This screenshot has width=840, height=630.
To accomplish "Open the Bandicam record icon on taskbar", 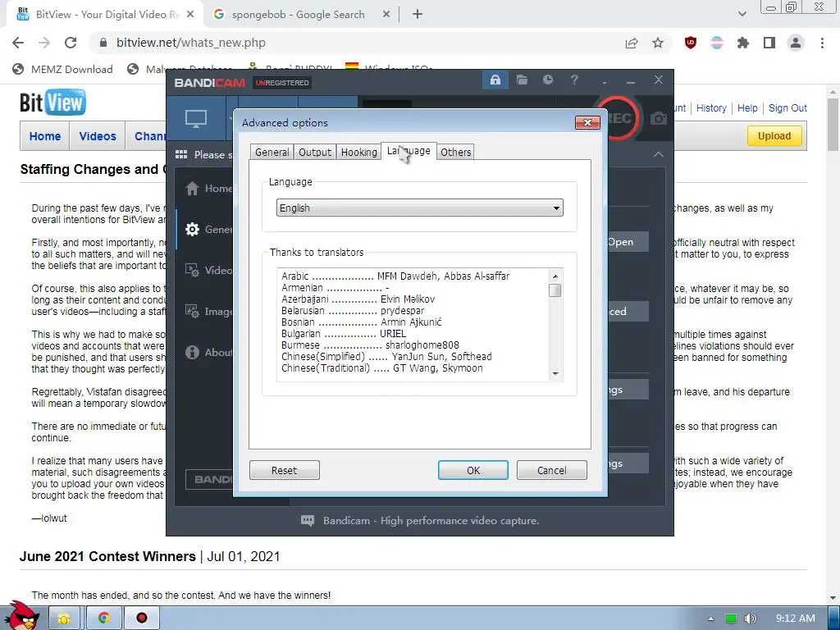I will point(142,619).
